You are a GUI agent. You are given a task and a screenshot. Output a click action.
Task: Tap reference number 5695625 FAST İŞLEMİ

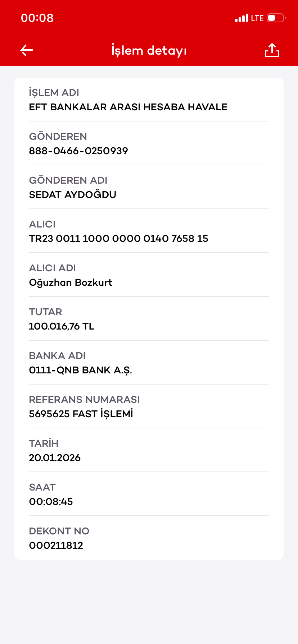click(x=81, y=414)
